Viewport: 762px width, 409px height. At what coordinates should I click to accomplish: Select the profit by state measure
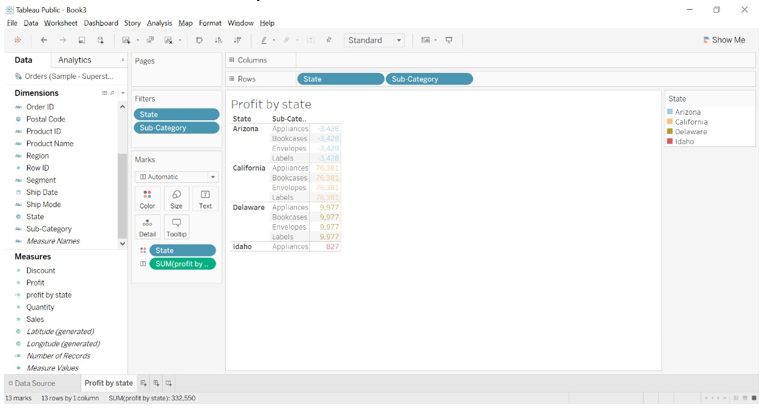(x=49, y=295)
